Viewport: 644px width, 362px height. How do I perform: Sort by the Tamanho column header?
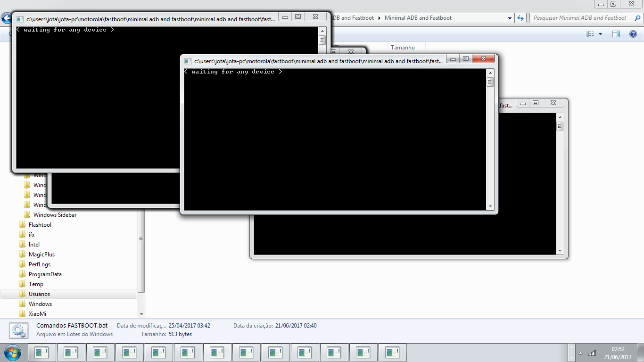tap(403, 48)
